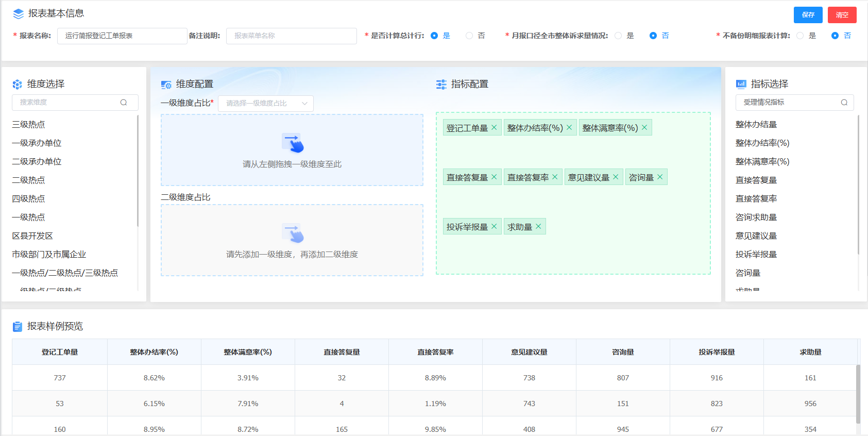Remove the 直接答复率 tag via its X
Screen dimensions: 868x436
click(555, 177)
